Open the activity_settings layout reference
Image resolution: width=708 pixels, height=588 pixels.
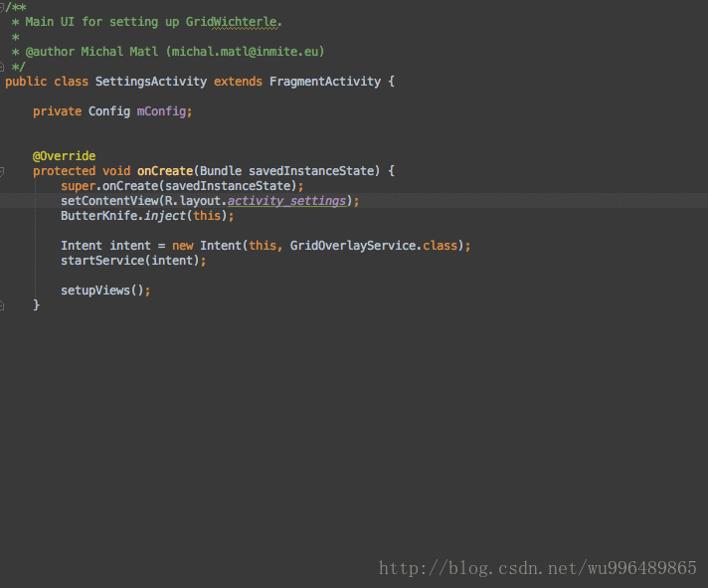(286, 201)
